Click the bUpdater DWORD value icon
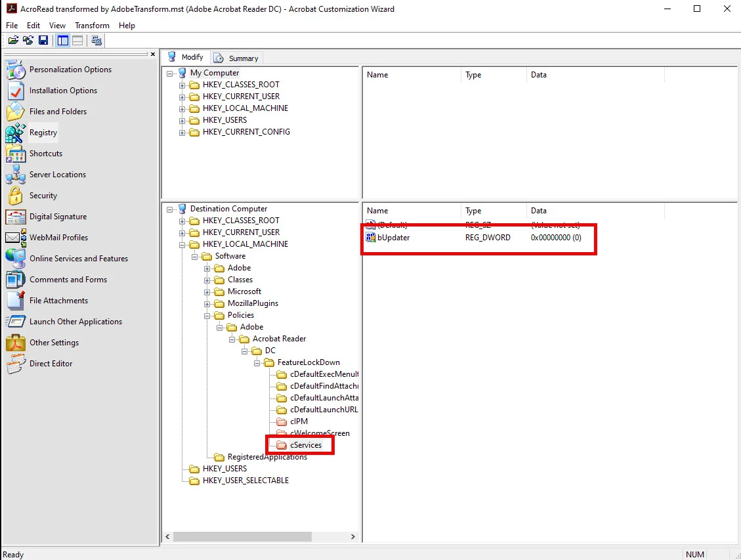 [x=370, y=237]
